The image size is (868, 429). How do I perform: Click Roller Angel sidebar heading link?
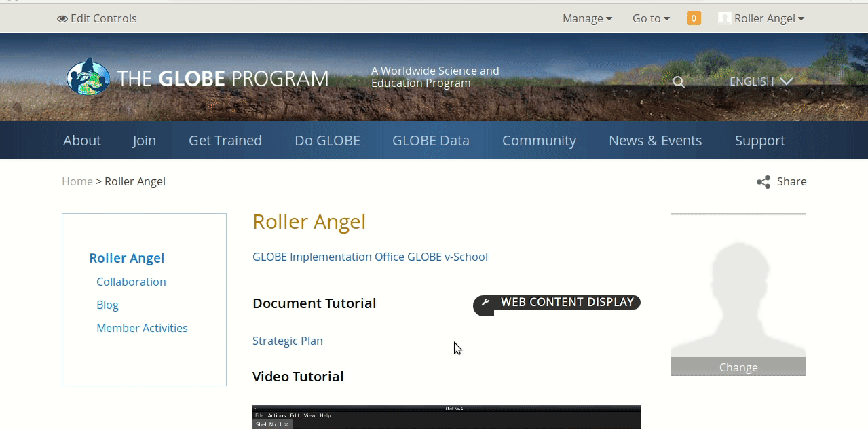pos(127,258)
